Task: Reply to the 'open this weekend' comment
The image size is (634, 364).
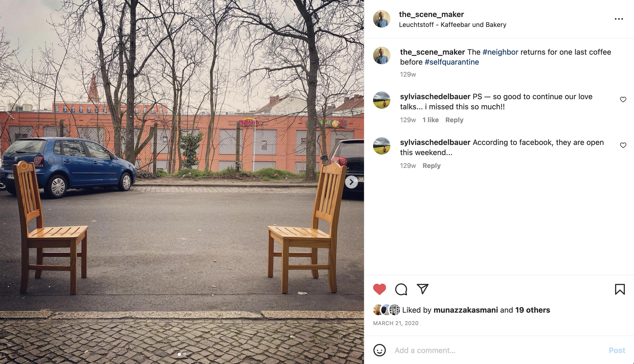Action: click(x=432, y=166)
